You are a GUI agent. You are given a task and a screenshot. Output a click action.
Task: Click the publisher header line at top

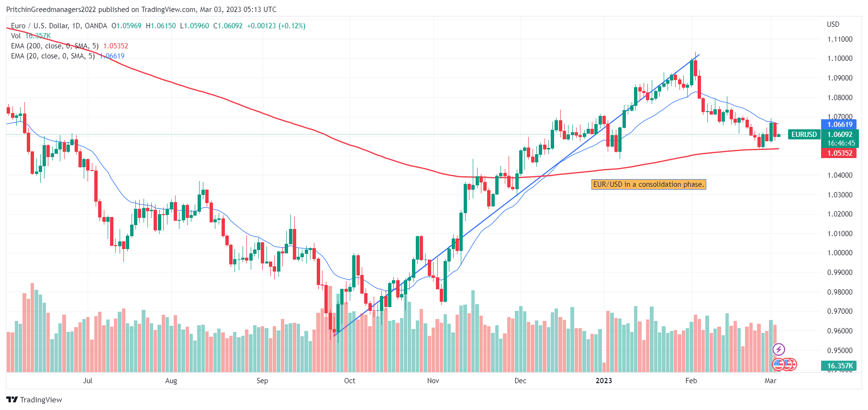141,10
